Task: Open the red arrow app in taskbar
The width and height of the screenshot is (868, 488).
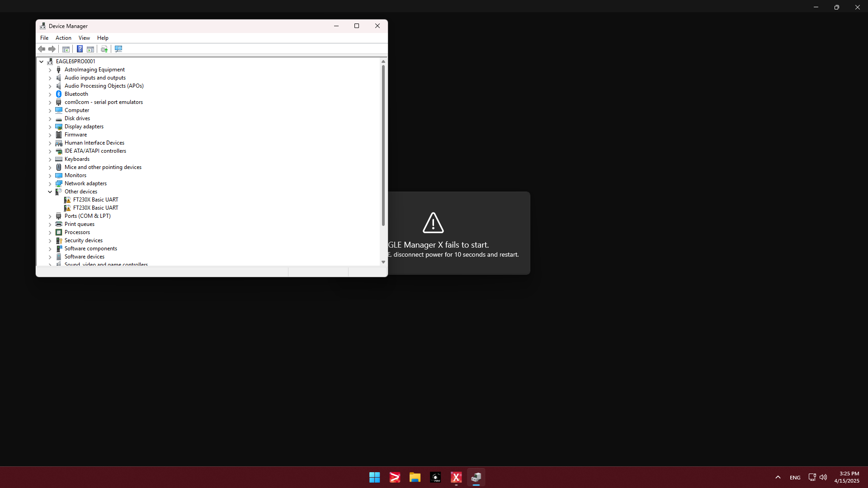Action: pyautogui.click(x=395, y=477)
